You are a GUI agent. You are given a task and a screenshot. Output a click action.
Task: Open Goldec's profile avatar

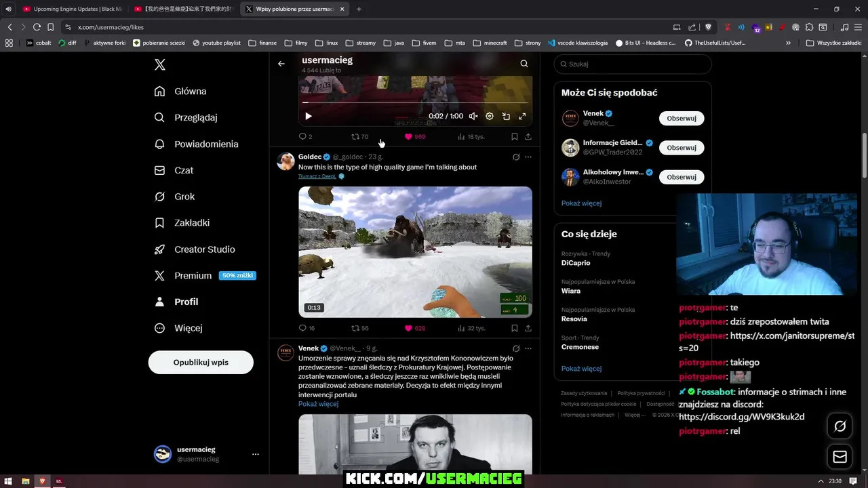(x=285, y=161)
